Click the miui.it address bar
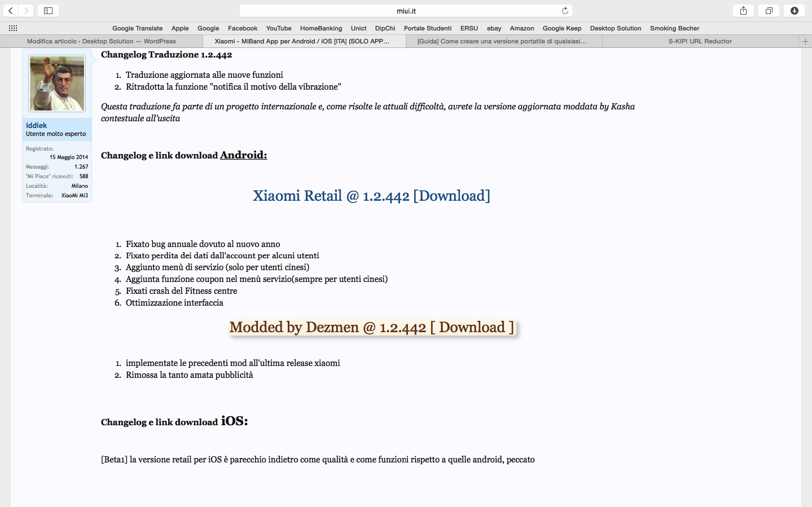The width and height of the screenshot is (812, 507). pos(406,11)
